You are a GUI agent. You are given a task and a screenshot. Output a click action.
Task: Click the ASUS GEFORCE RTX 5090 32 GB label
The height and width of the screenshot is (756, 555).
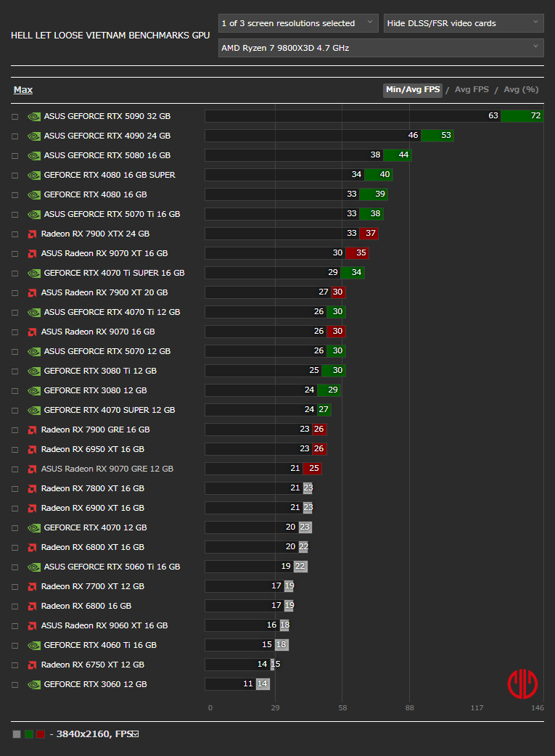(107, 116)
